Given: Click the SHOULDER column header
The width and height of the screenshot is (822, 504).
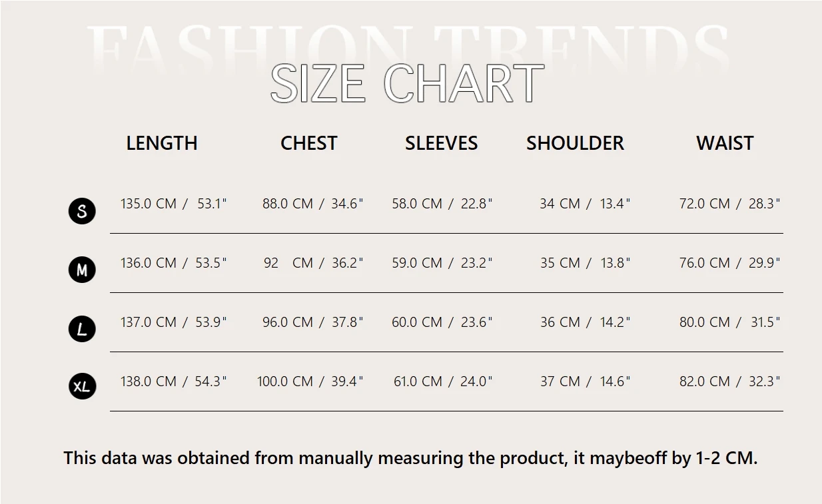Looking at the screenshot, I should pos(575,143).
